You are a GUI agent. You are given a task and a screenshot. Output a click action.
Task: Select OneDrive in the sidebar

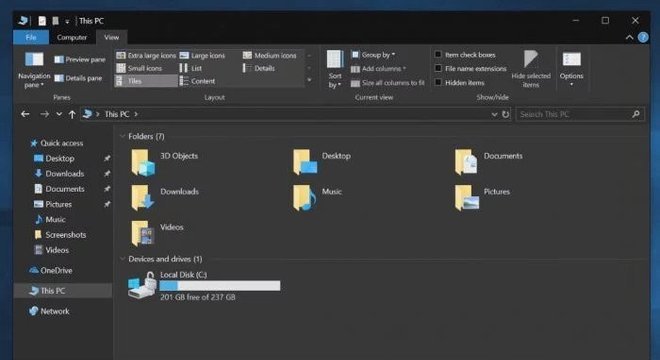pos(51,270)
